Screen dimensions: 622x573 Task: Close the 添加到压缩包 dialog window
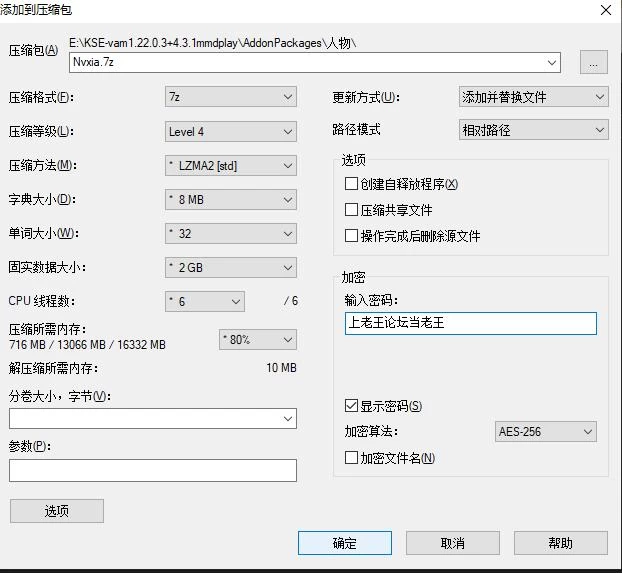tap(606, 10)
